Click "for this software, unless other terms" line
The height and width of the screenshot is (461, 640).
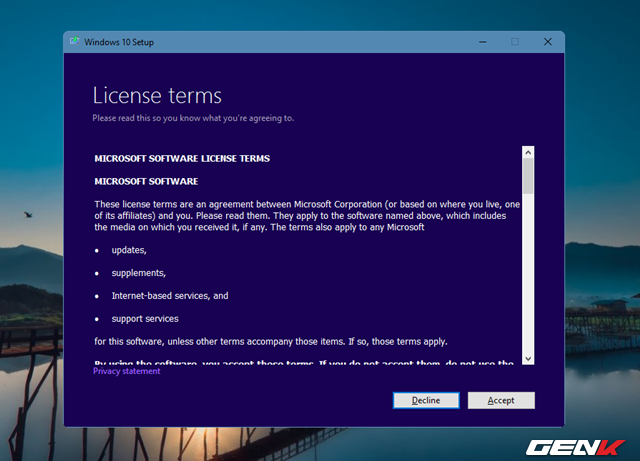point(271,341)
